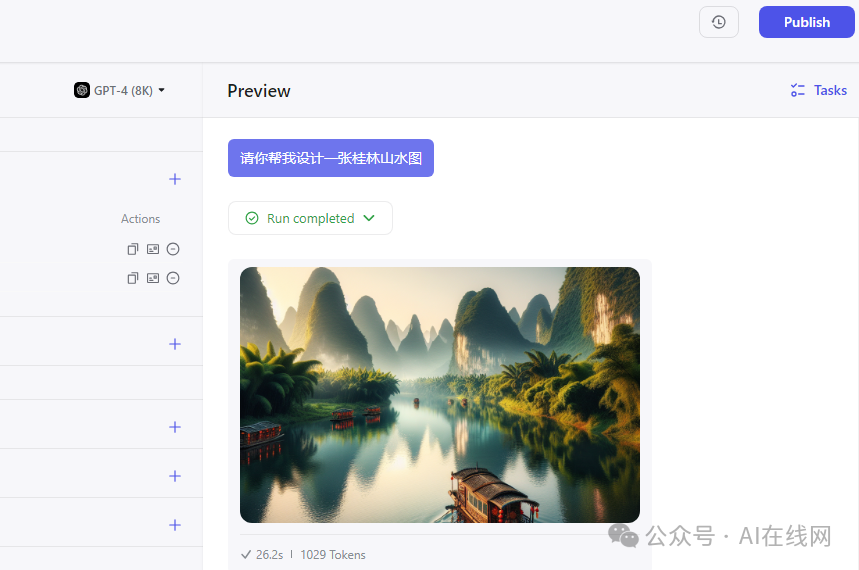This screenshot has height=570, width=859.
Task: Click the plus icon directly above Actions
Action: click(x=175, y=179)
